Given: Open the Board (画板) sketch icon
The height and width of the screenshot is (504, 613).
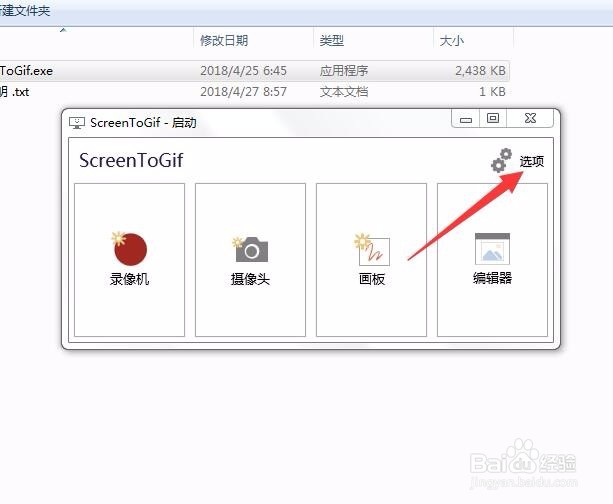Looking at the screenshot, I should point(372,249).
